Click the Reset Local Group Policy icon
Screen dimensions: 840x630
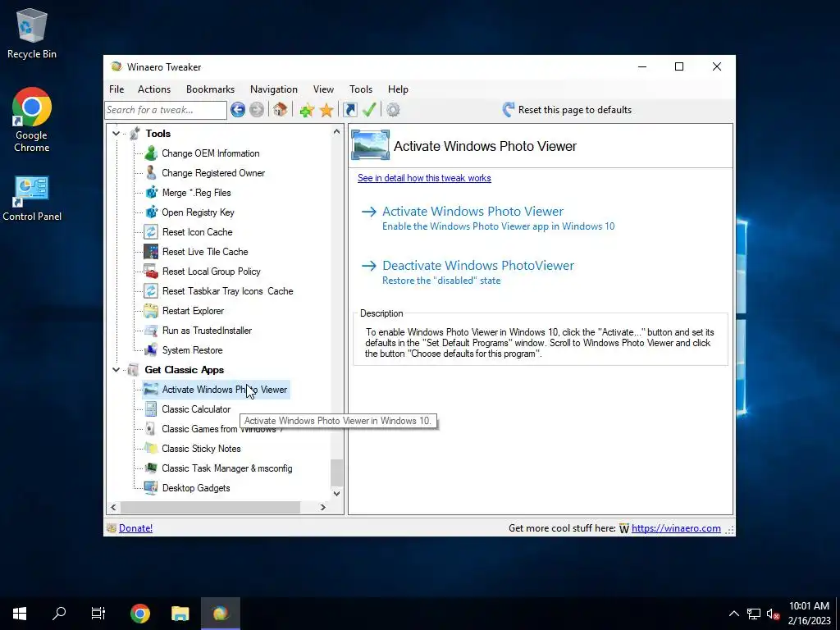point(151,271)
